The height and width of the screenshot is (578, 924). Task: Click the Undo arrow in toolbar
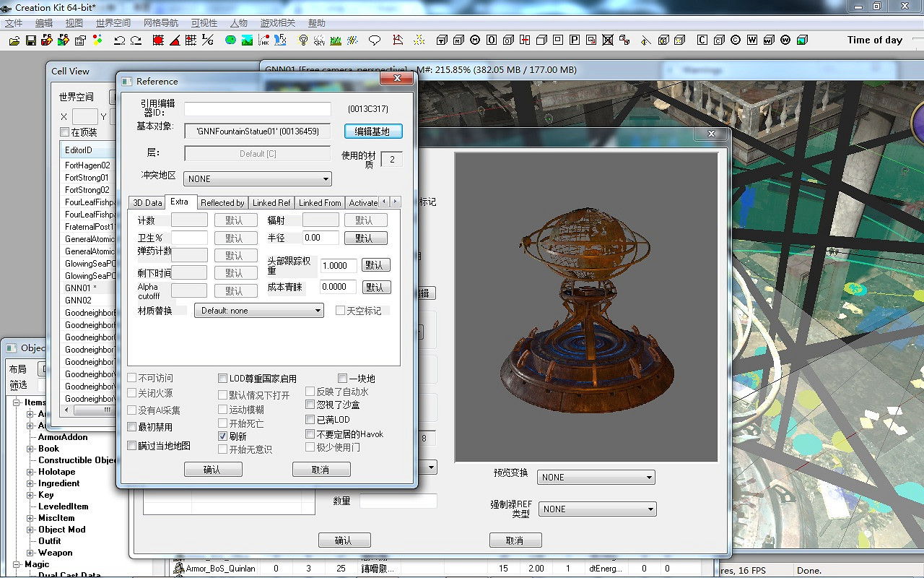119,40
